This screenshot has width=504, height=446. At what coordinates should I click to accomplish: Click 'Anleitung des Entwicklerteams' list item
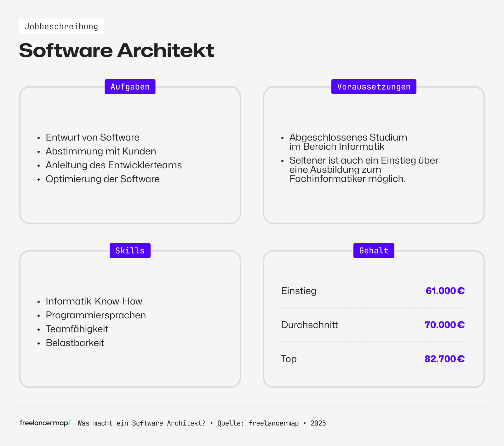113,165
